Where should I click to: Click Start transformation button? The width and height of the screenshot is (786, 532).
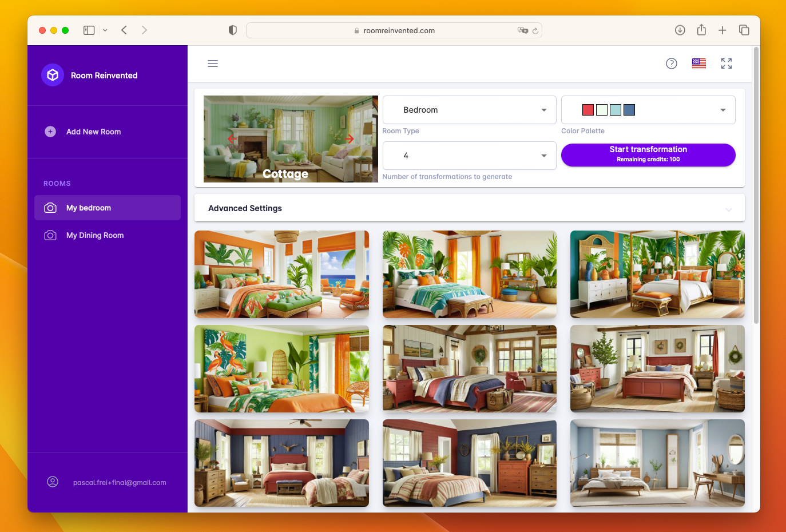[648, 155]
